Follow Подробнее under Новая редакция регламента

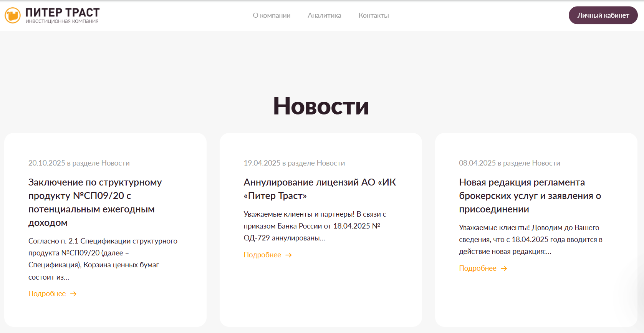[478, 268]
